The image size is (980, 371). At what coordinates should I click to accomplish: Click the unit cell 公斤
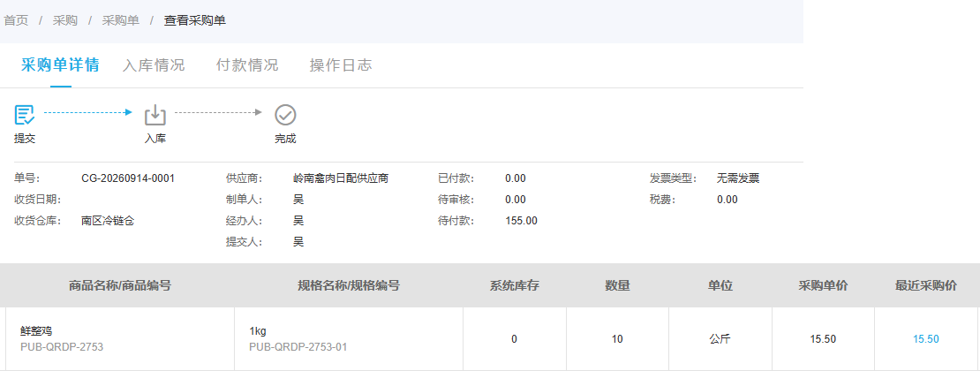720,339
